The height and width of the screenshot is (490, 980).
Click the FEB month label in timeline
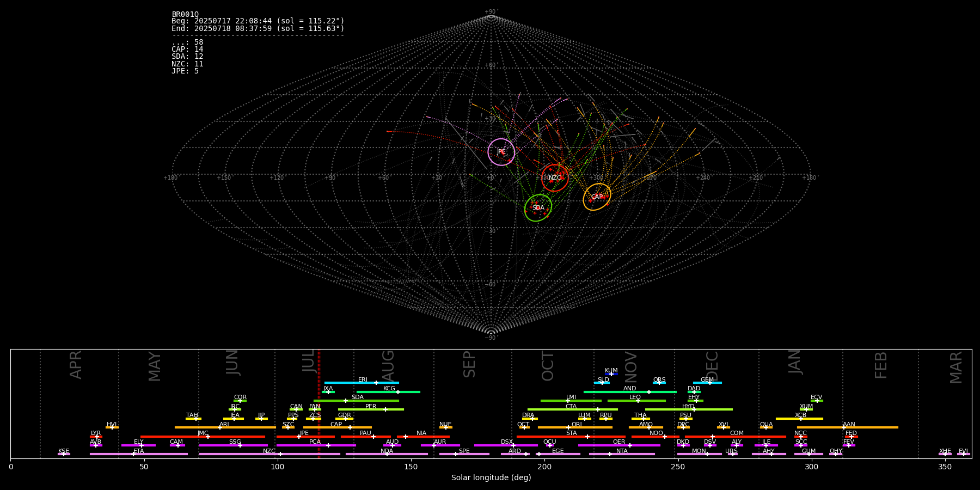click(881, 365)
